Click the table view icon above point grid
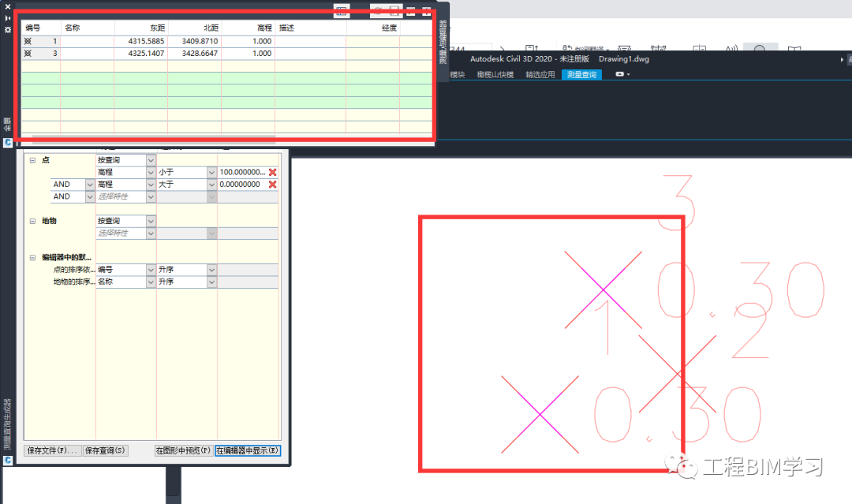Screen dimensions: 852x504 342,11
